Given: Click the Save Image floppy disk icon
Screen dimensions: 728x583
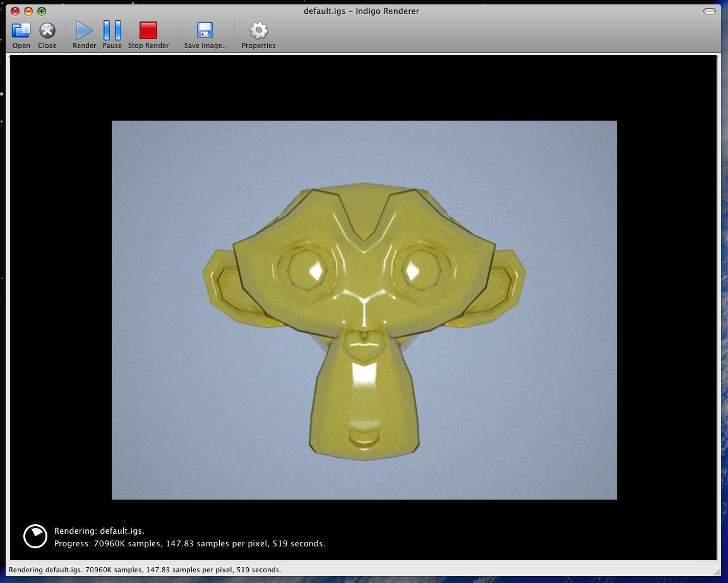Looking at the screenshot, I should 205,30.
